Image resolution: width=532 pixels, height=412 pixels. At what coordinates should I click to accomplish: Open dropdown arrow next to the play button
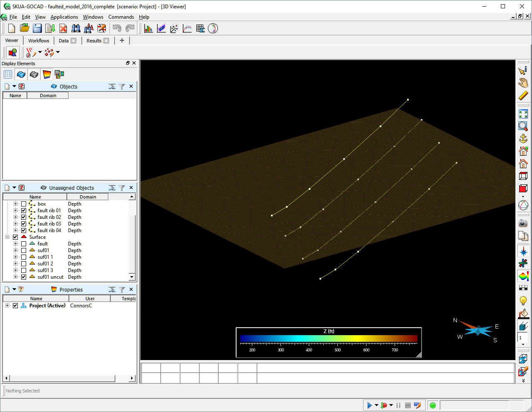376,405
